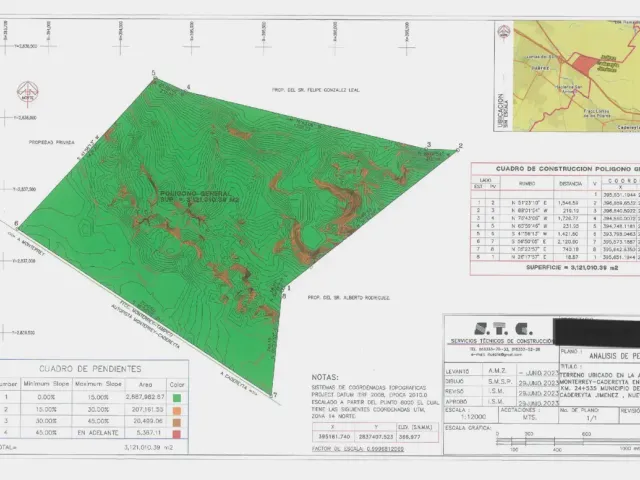The width and height of the screenshot is (640, 480).
Task: Click the north arrow icon on the location map
Action: (x=504, y=33)
